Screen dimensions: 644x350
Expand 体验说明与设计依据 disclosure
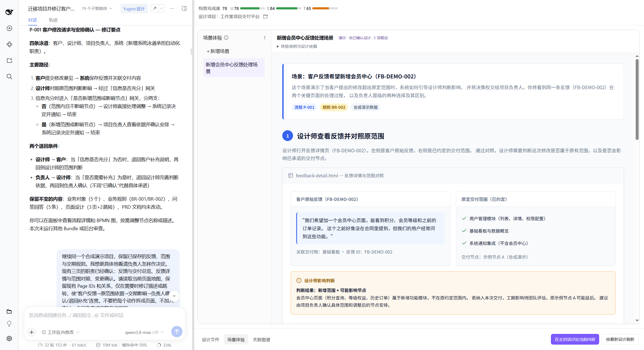pyautogui.click(x=297, y=46)
